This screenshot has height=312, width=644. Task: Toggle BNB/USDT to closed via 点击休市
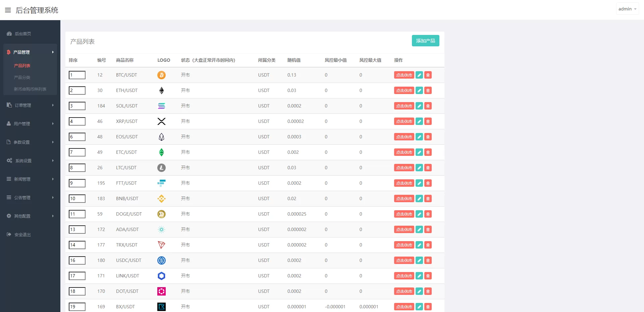[x=404, y=199]
